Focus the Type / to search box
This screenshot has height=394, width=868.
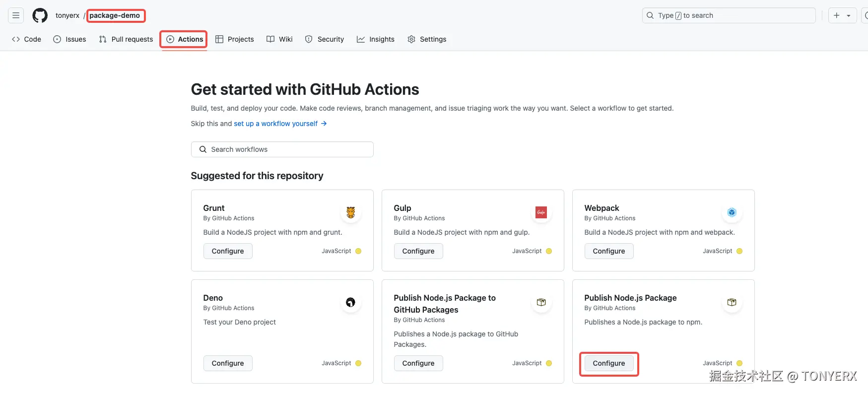(729, 15)
